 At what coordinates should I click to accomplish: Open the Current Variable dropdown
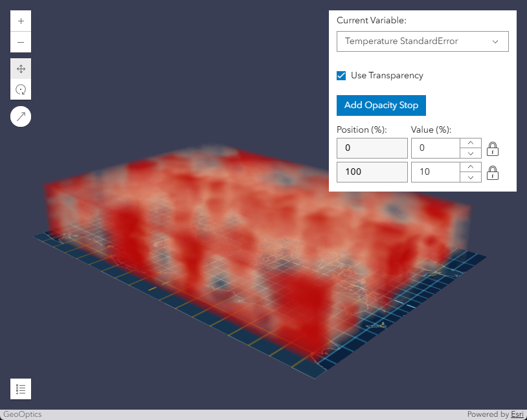coord(422,41)
